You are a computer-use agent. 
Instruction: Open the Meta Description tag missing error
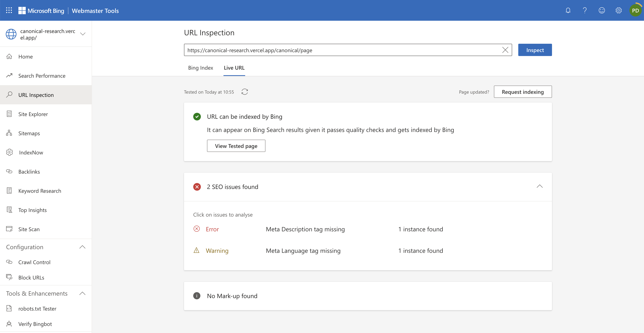(x=305, y=229)
